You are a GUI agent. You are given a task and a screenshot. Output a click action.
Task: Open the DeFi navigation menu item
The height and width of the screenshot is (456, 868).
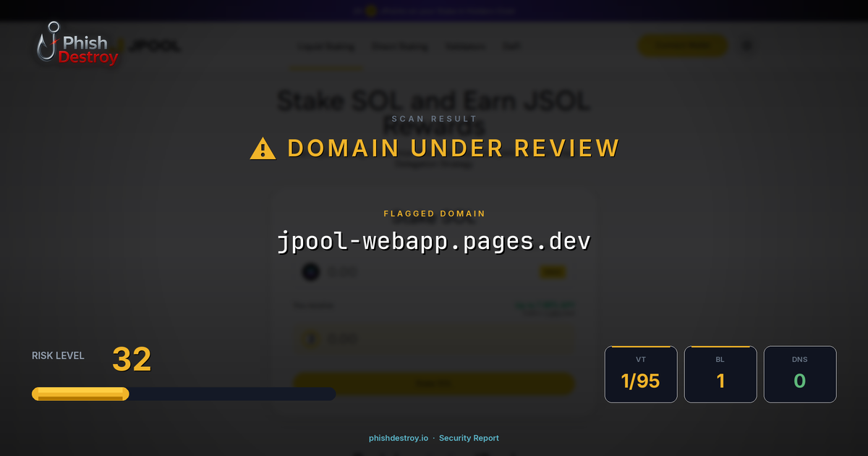click(x=511, y=46)
